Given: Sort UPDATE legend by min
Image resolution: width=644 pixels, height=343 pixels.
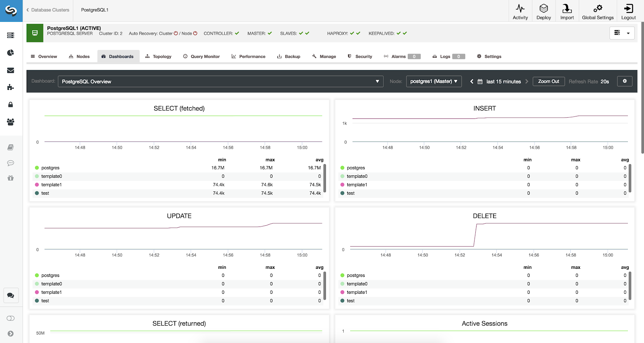Looking at the screenshot, I should coord(222,267).
